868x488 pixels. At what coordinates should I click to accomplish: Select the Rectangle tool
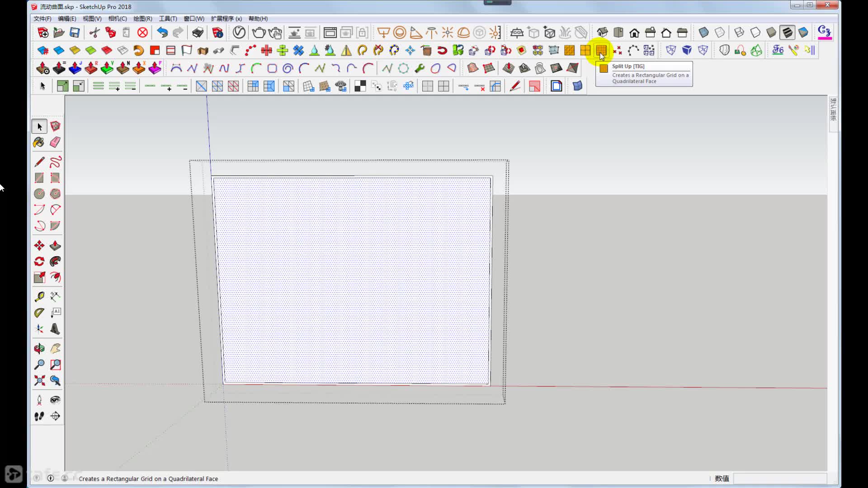click(x=39, y=178)
